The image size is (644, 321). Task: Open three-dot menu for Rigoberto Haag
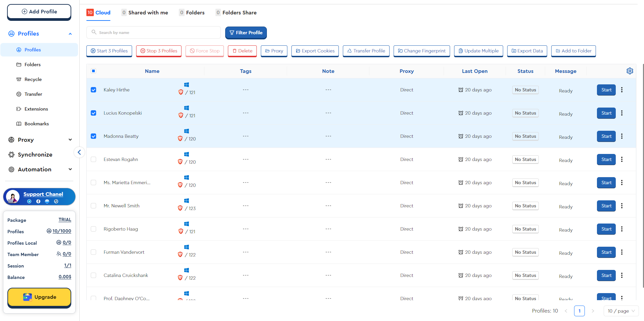621,229
